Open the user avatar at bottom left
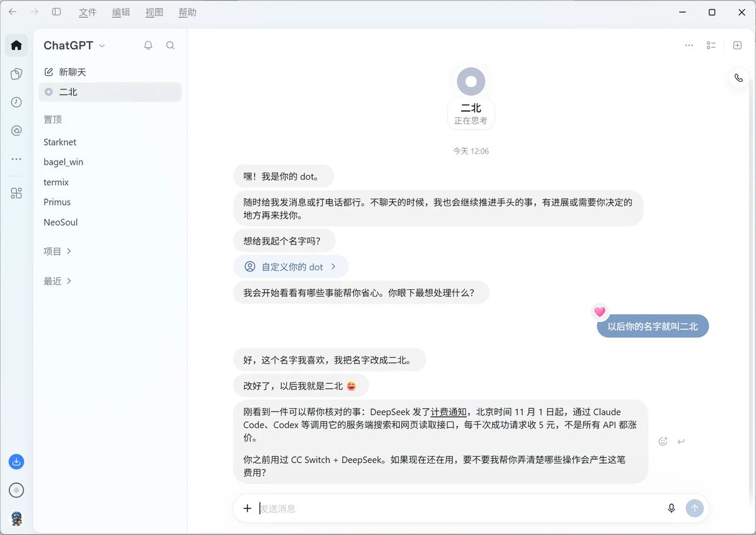756x535 pixels. (x=16, y=519)
